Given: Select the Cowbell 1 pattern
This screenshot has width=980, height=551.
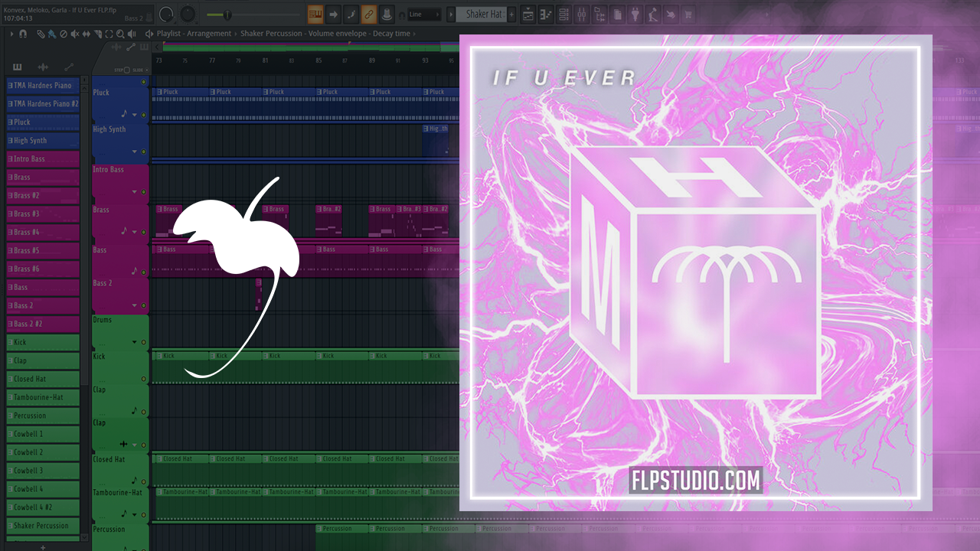Looking at the screenshot, I should [x=43, y=434].
